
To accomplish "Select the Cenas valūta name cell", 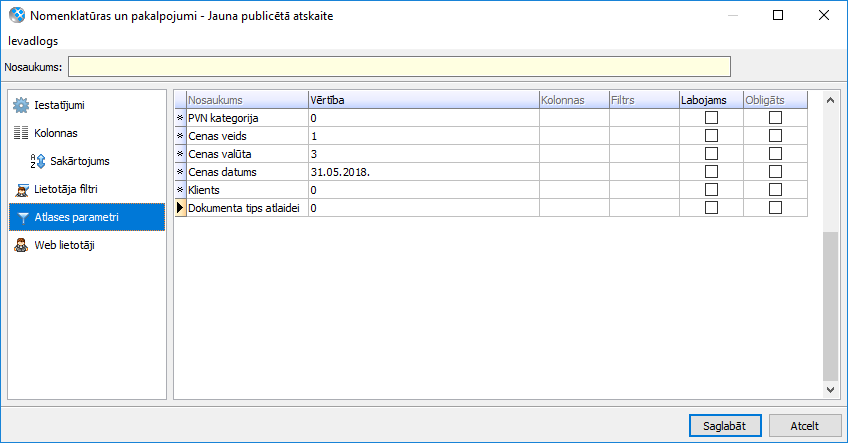I will point(247,154).
